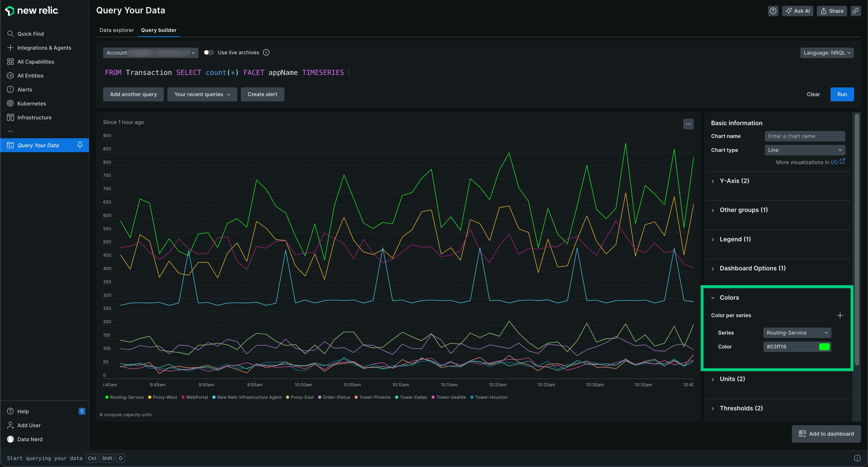Click Infrastructure sidebar icon
Viewport: 868px width, 467px height.
[10, 118]
